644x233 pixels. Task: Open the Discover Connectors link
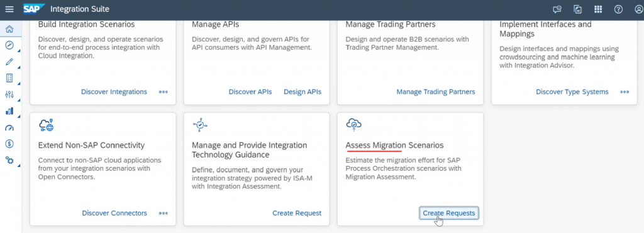click(x=114, y=213)
